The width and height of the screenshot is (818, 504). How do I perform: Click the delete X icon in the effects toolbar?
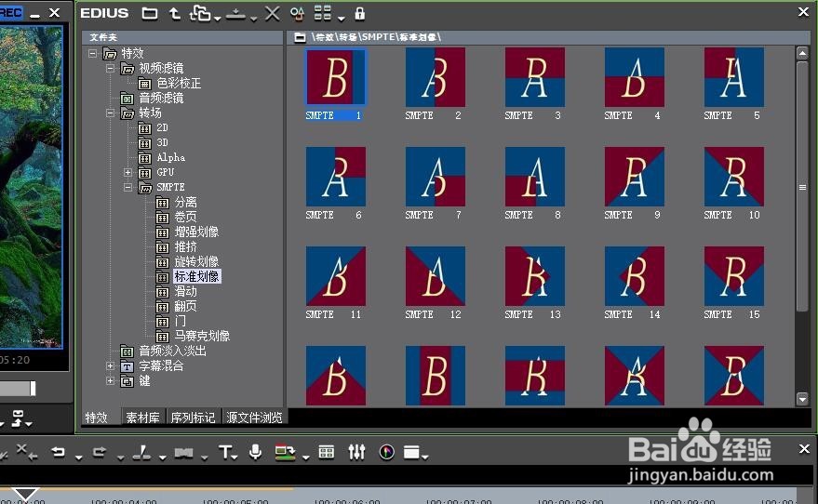[273, 14]
